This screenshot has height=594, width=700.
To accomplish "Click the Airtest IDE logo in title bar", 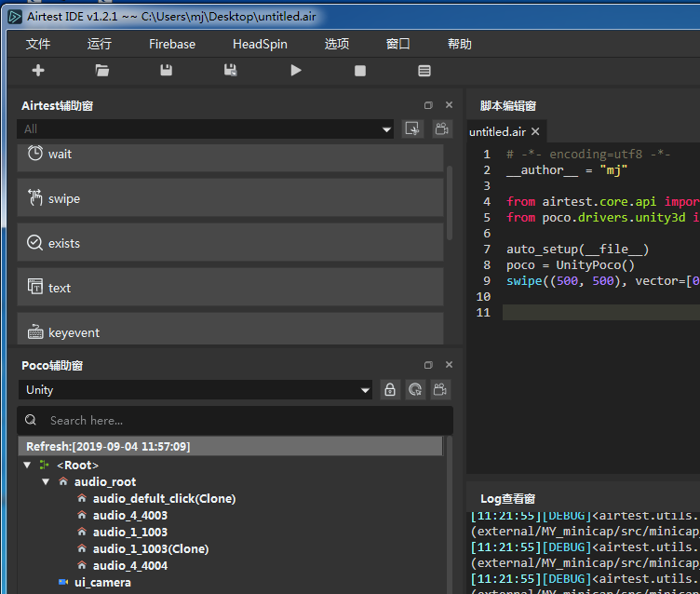I will [15, 17].
